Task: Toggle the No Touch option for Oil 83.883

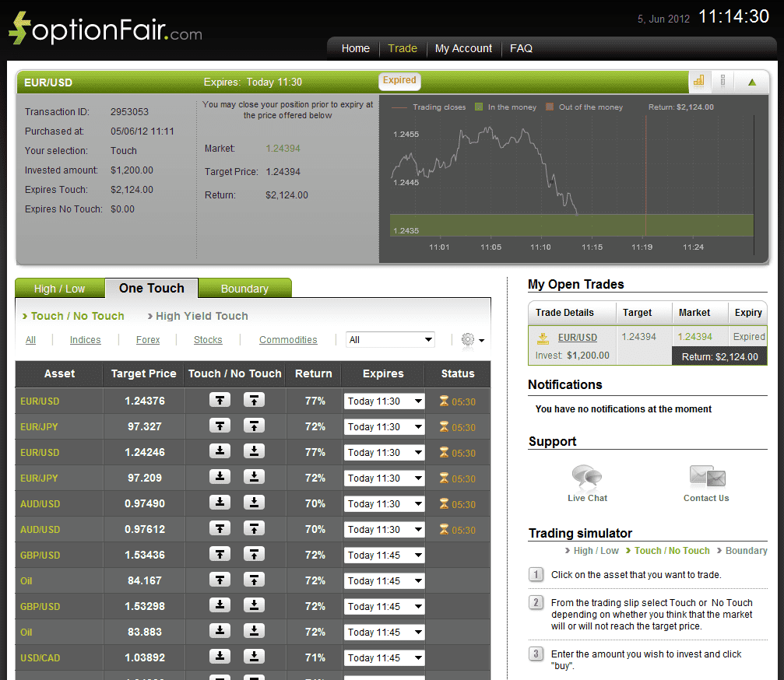Action: click(253, 632)
